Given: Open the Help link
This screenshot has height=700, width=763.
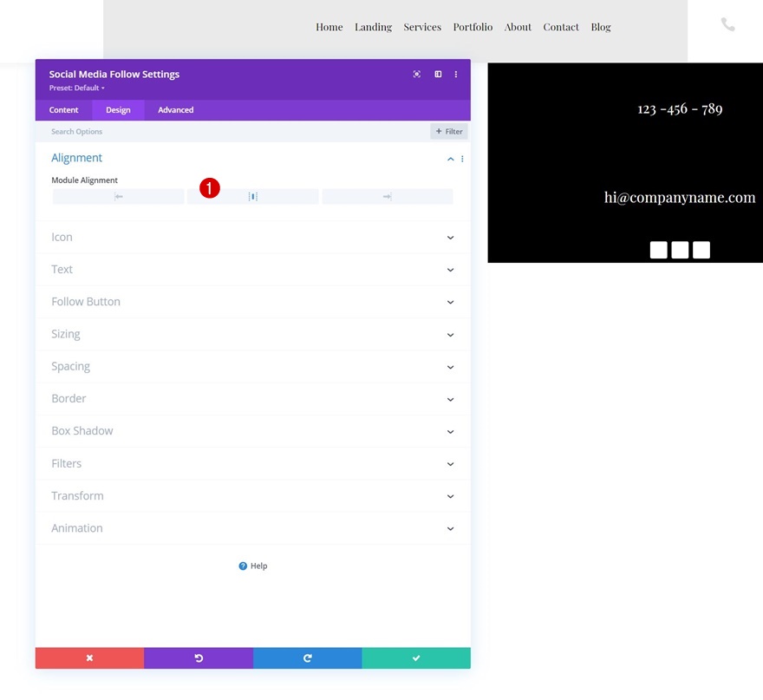Looking at the screenshot, I should (x=253, y=566).
